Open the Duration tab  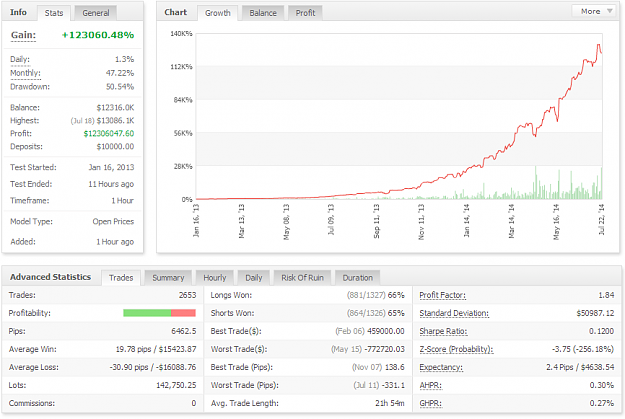358,278
